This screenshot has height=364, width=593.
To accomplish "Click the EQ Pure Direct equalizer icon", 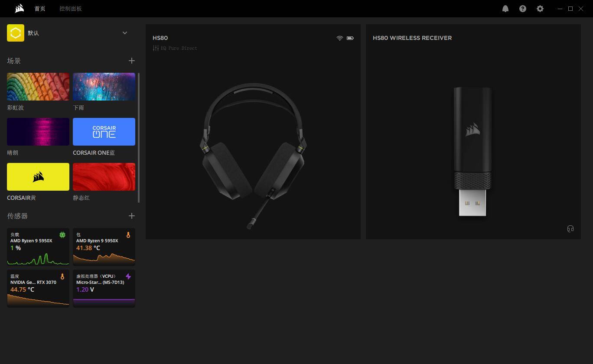I will (x=156, y=48).
